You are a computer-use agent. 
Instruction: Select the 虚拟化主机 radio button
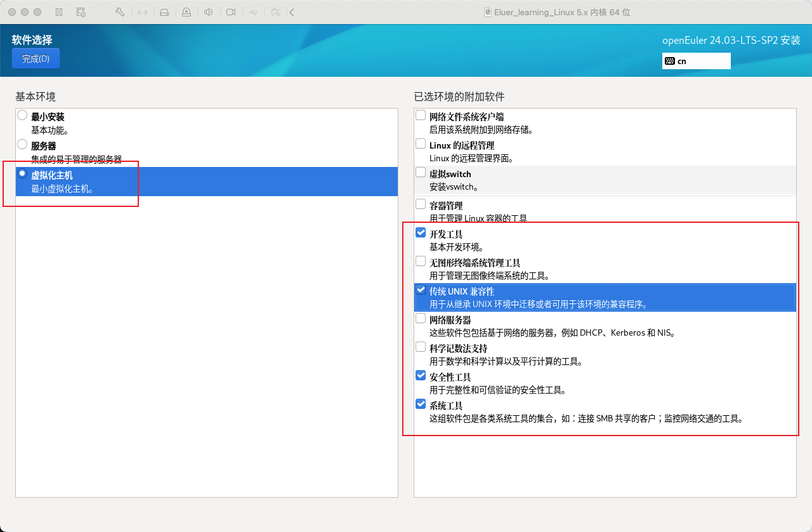(x=22, y=173)
